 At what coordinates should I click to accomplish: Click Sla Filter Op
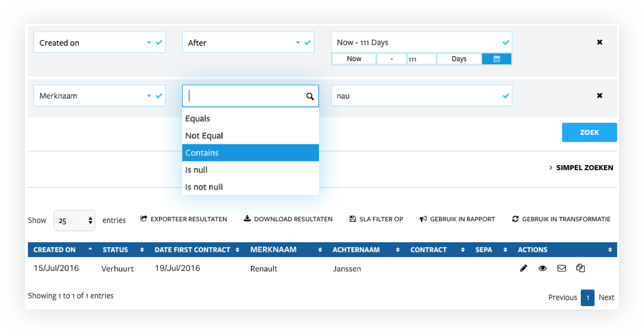point(376,219)
